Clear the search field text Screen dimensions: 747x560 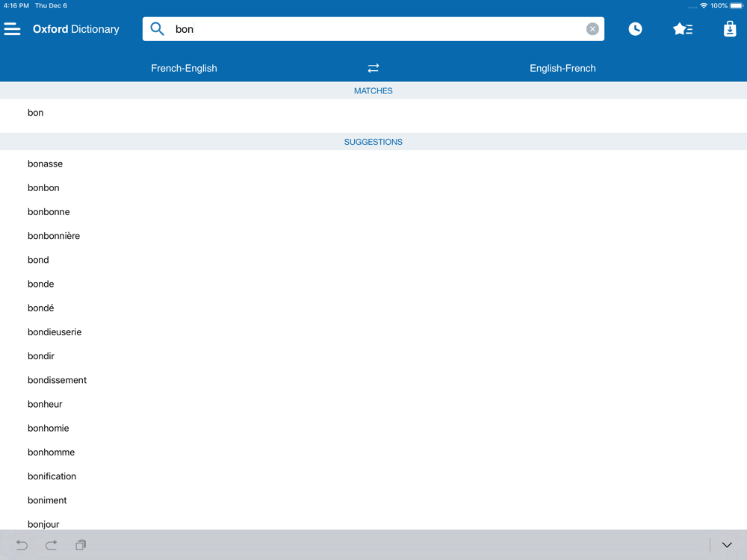click(x=592, y=29)
